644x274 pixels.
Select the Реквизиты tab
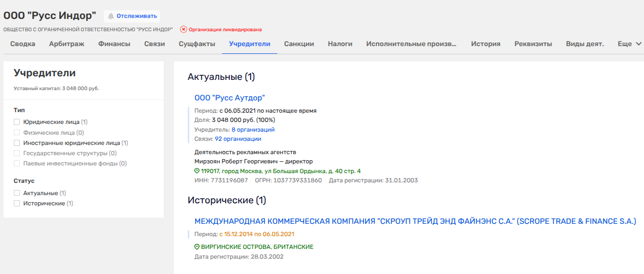click(533, 44)
